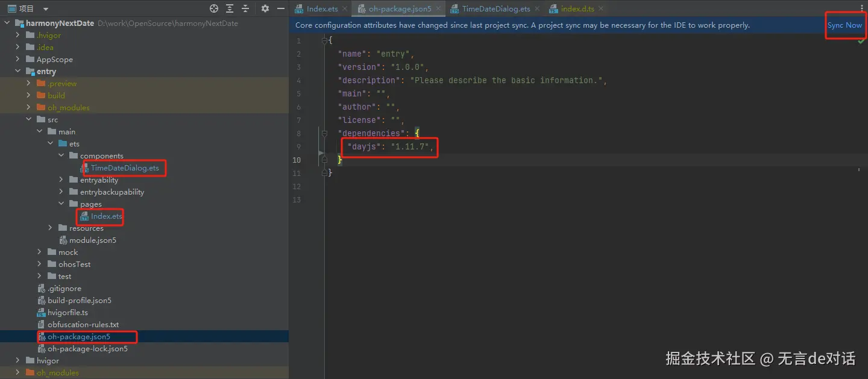Select the .gitignore file
868x379 pixels.
[64, 288]
